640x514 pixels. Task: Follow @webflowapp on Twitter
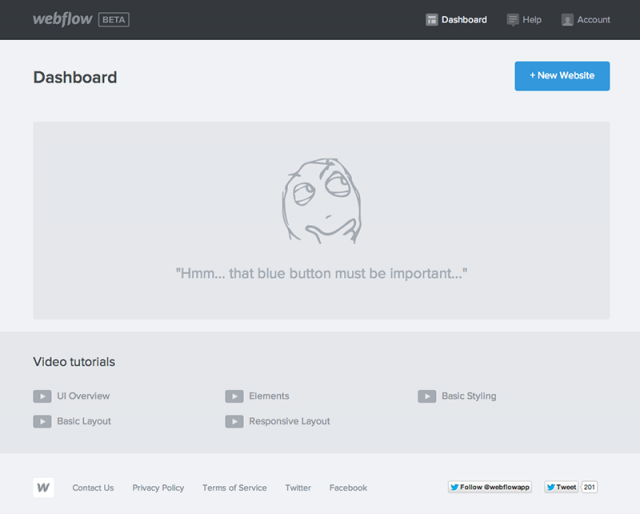[x=490, y=487]
